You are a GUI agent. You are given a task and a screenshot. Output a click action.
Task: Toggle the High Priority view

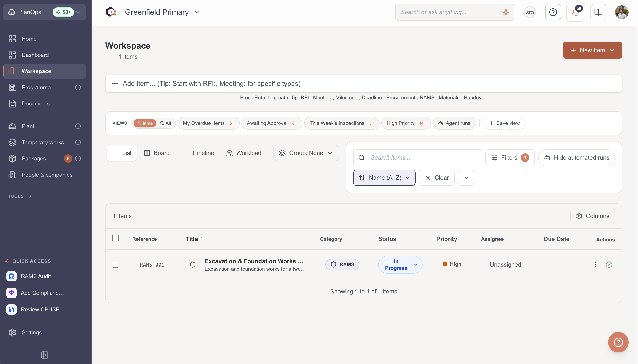pos(406,123)
